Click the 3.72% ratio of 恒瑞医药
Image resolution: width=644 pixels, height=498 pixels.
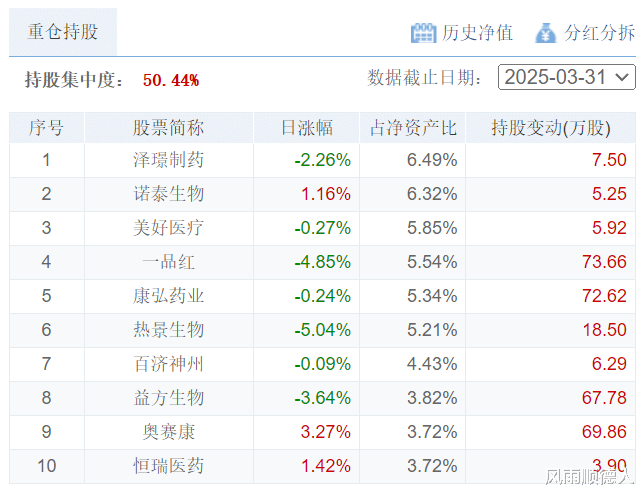point(432,466)
